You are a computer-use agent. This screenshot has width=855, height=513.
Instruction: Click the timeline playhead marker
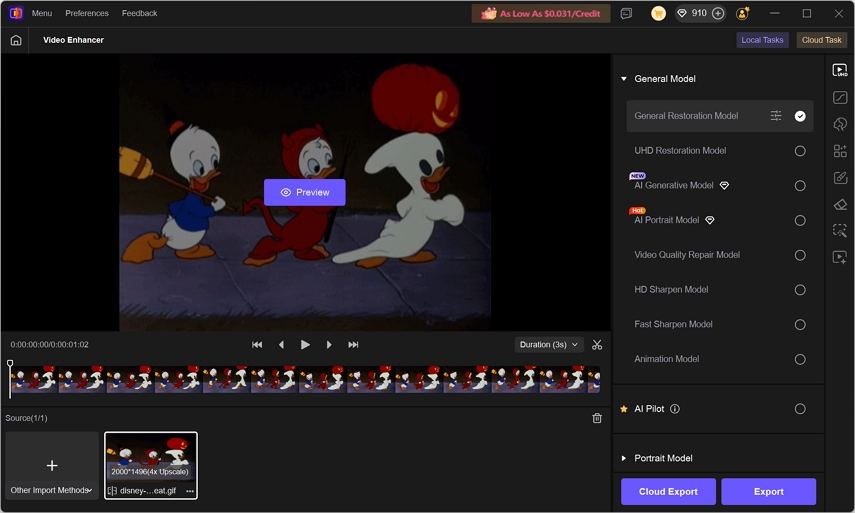[x=10, y=364]
